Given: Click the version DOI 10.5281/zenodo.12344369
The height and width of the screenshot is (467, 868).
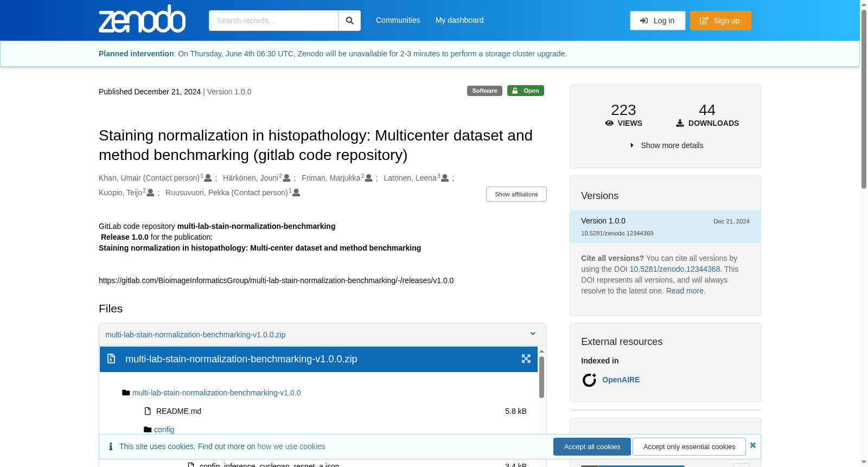Looking at the screenshot, I should [617, 233].
